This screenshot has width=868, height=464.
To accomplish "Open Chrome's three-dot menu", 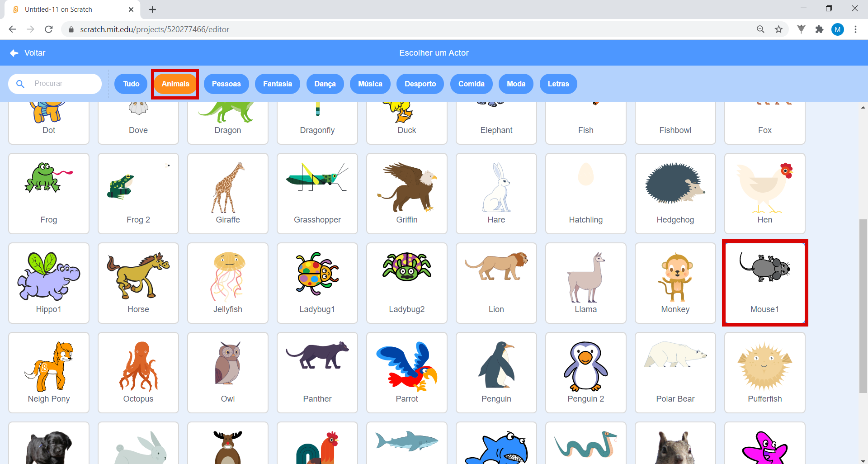I will coord(855,29).
